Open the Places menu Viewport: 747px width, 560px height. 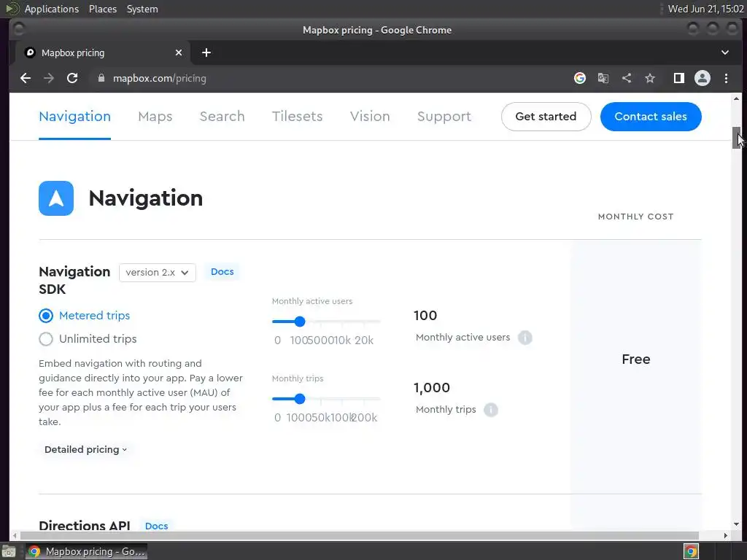[x=103, y=9]
